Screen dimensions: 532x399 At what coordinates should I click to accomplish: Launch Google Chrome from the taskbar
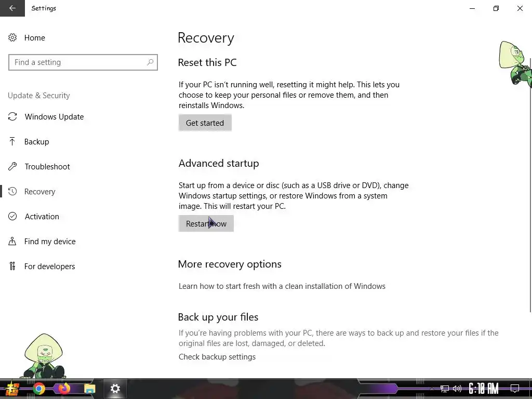39,389
